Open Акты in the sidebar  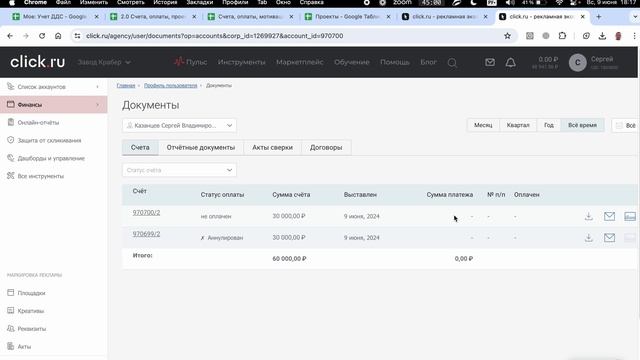[24, 347]
